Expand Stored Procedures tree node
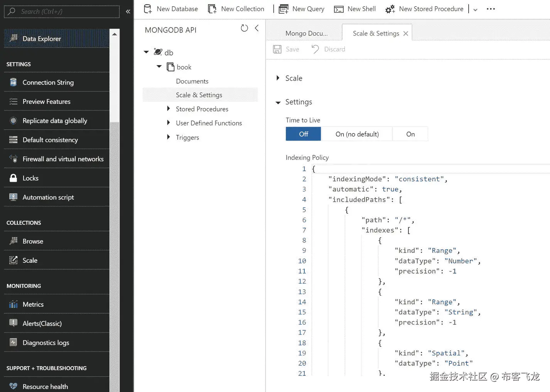Image resolution: width=550 pixels, height=392 pixels. 169,109
